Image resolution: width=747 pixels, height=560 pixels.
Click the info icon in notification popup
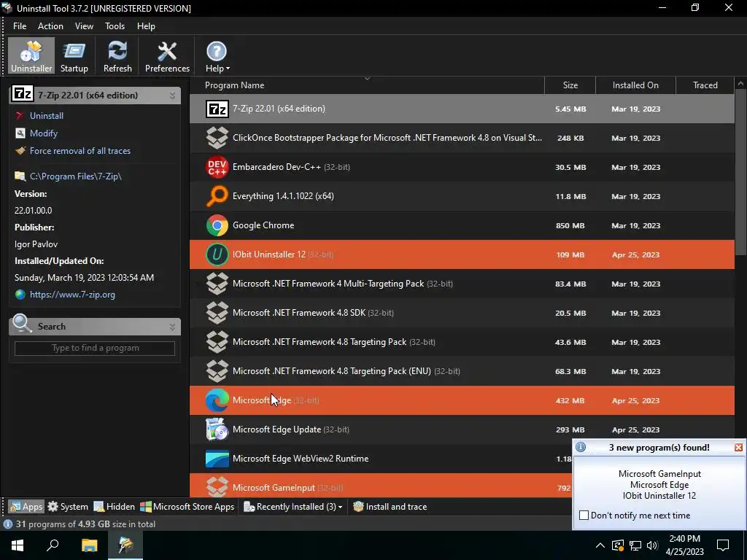(580, 448)
